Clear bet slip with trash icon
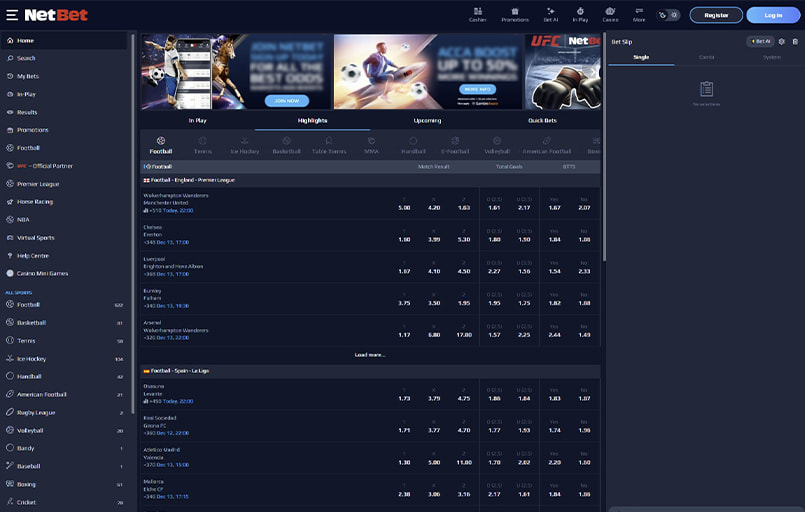This screenshot has width=805, height=512. pyautogui.click(x=795, y=42)
